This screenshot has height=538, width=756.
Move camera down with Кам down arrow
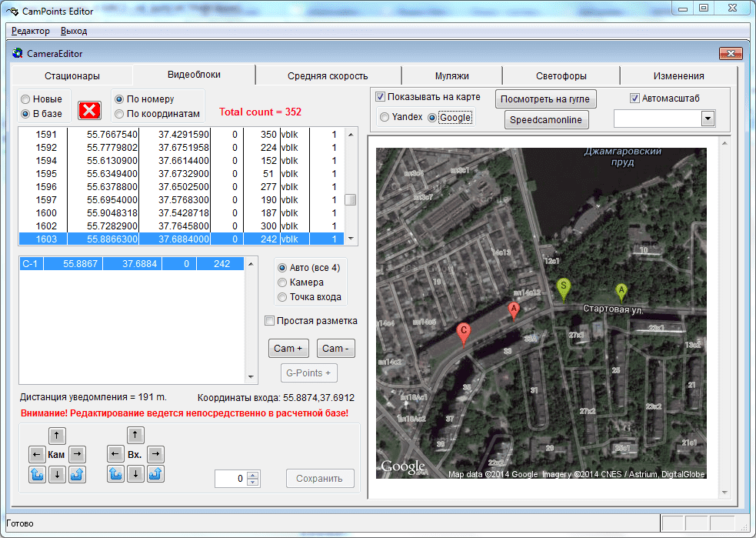pyautogui.click(x=57, y=474)
